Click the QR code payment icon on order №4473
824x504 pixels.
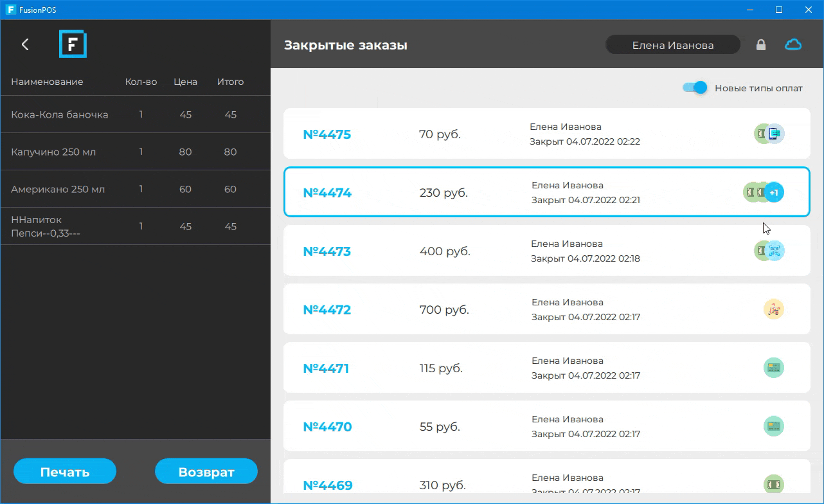click(776, 251)
